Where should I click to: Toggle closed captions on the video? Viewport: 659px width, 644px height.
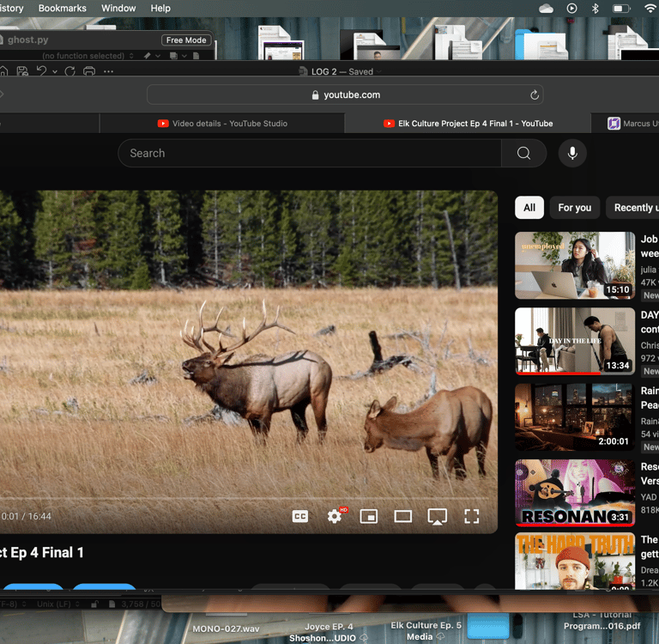click(300, 517)
